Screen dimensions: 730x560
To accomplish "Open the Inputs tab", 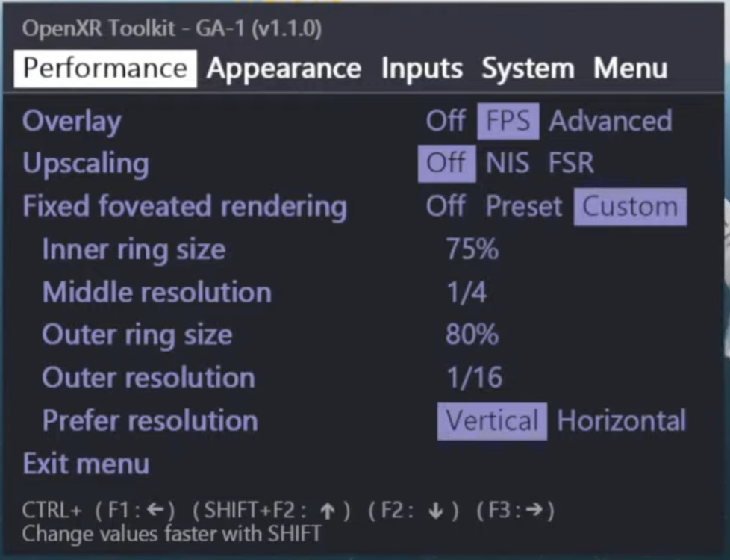I will [422, 69].
